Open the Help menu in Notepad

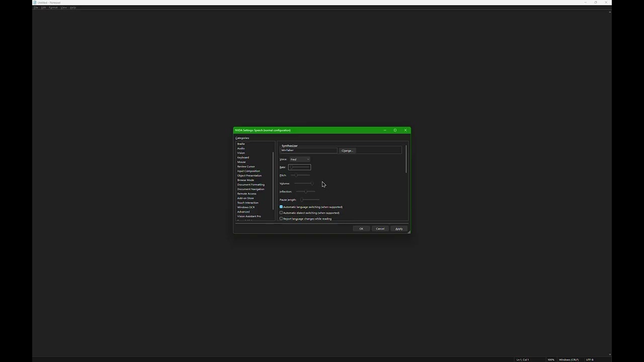(x=73, y=8)
